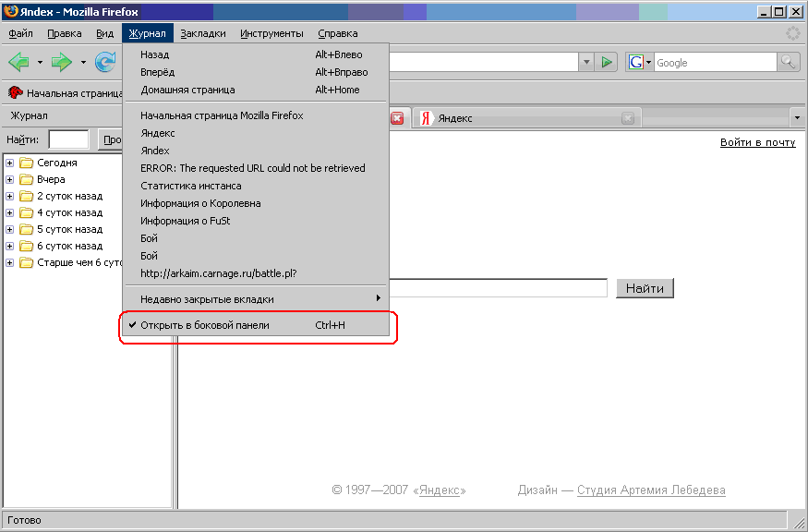Open arkaim.carnage.ru battle.pl history entry
The height and width of the screenshot is (532, 808).
pyautogui.click(x=256, y=273)
